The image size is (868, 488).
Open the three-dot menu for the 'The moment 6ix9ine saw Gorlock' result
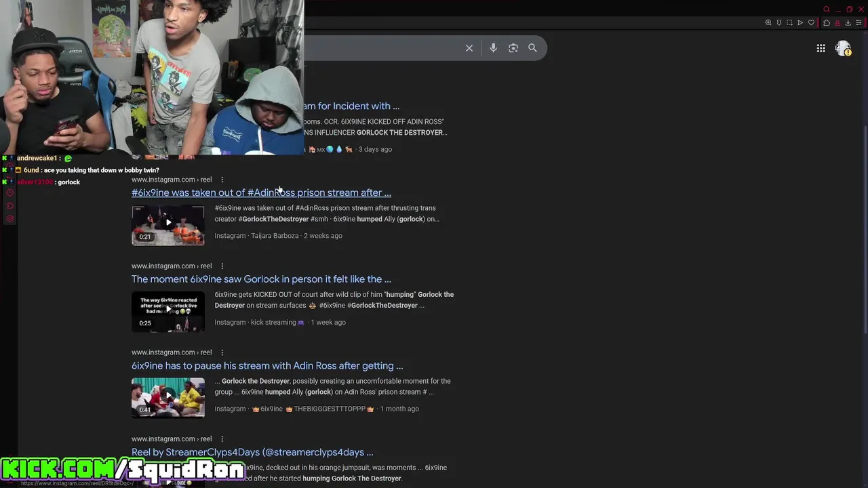click(x=222, y=266)
